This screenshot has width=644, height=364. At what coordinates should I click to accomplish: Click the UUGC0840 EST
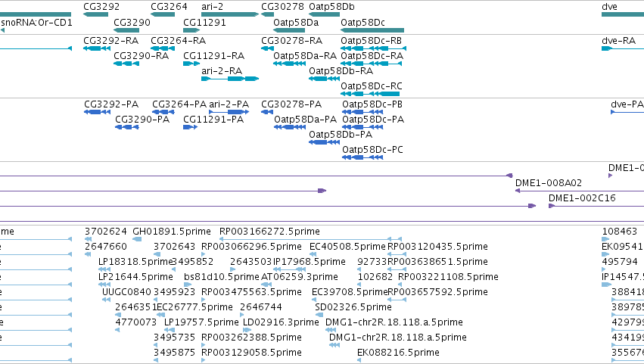(x=126, y=292)
